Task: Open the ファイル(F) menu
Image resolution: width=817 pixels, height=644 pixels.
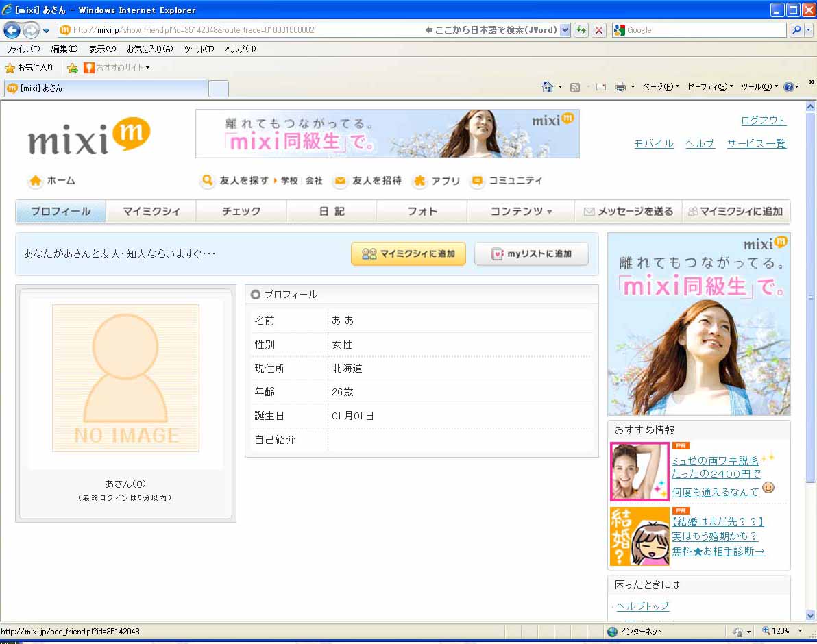Action: pyautogui.click(x=23, y=49)
